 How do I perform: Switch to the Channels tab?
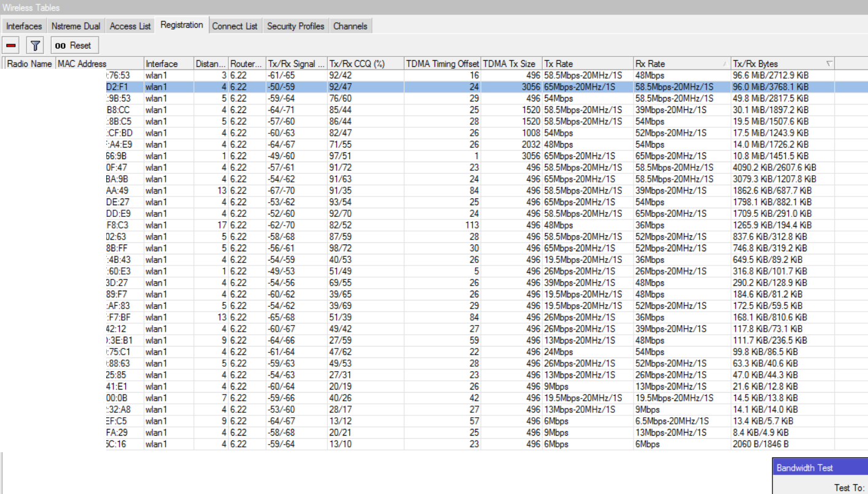(x=351, y=26)
